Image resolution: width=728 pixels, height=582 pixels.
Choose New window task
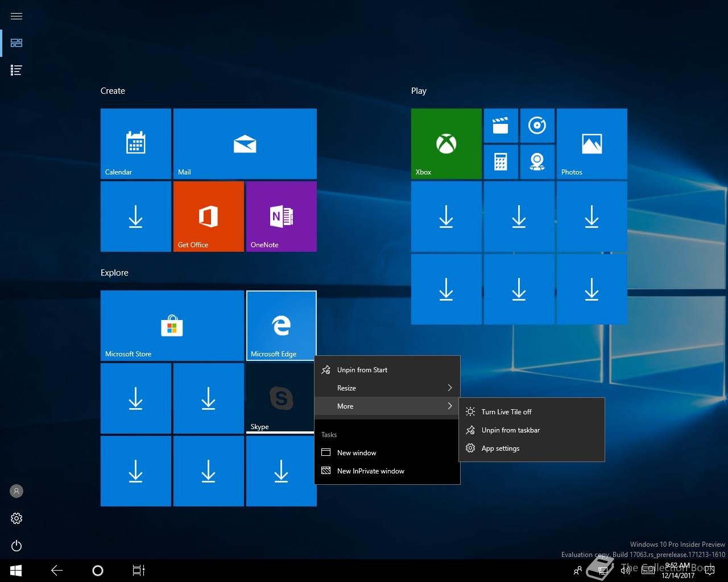[x=387, y=453]
